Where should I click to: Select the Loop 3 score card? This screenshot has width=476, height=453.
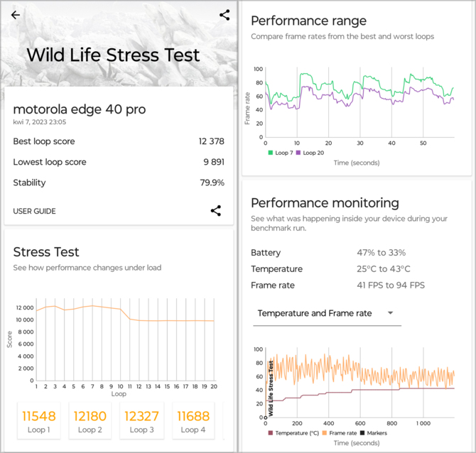tap(142, 420)
